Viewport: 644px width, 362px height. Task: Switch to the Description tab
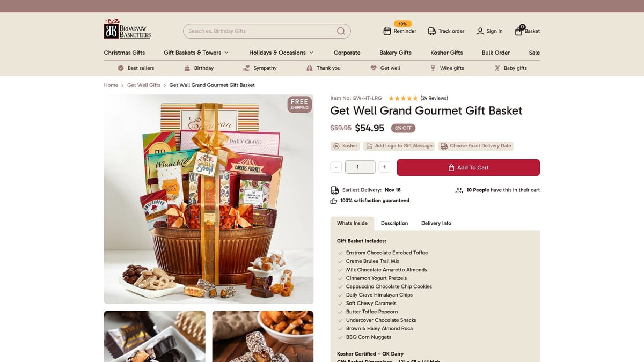pos(394,223)
